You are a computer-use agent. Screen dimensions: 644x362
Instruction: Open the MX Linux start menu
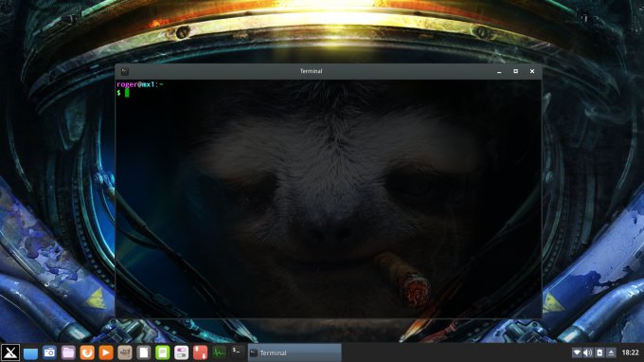10,353
